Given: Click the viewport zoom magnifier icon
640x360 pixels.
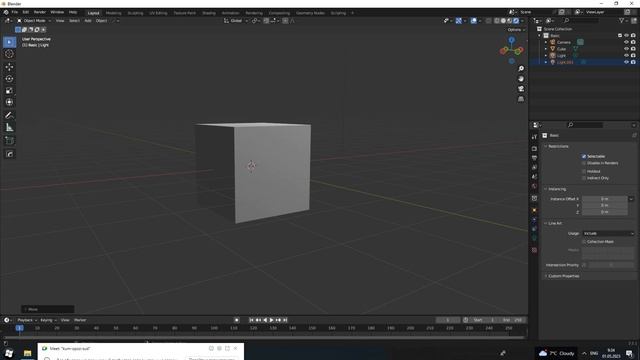Looking at the screenshot, I should [x=521, y=69].
